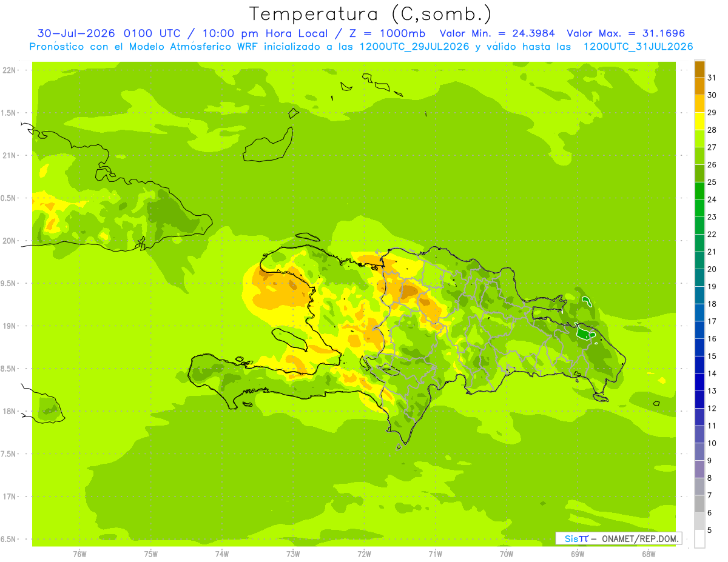Screen dimensions: 728x562
Task: Pick the lime legend swatch between 27 and 28
Action: tap(699, 138)
